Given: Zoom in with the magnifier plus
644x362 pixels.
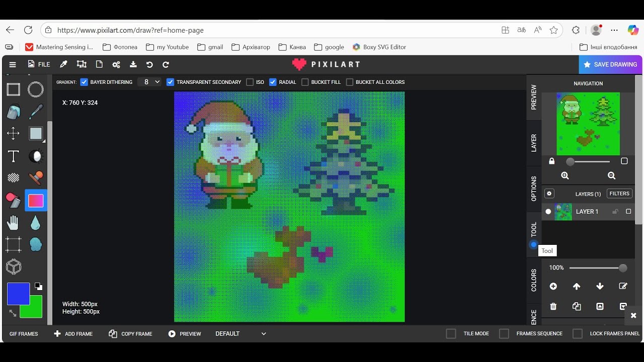Looking at the screenshot, I should pyautogui.click(x=565, y=175).
